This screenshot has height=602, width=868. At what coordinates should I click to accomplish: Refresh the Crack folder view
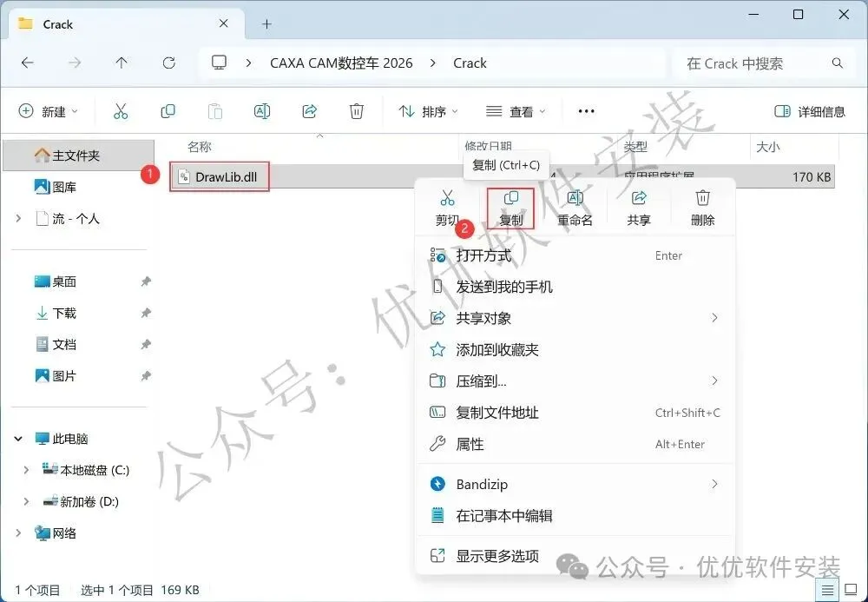click(x=169, y=63)
